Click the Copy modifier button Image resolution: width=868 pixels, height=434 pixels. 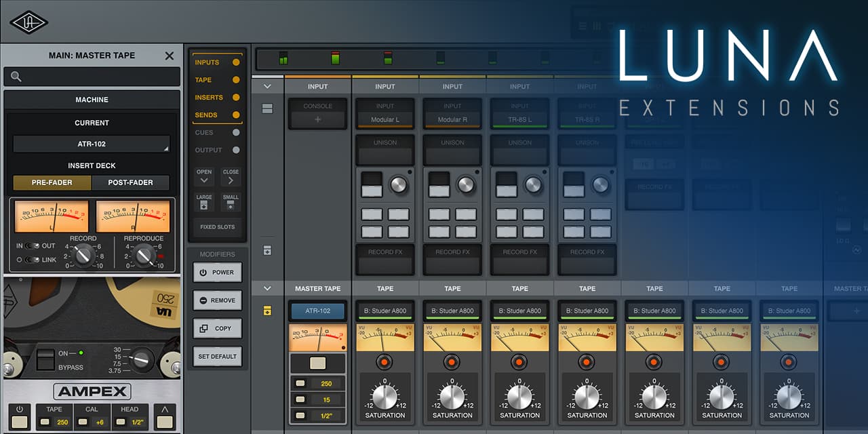click(x=217, y=328)
